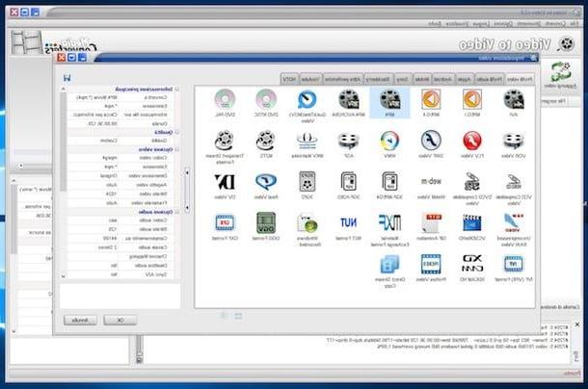This screenshot has width=588, height=389.
Task: Select the ASF film reel icon
Action: pyautogui.click(x=349, y=141)
